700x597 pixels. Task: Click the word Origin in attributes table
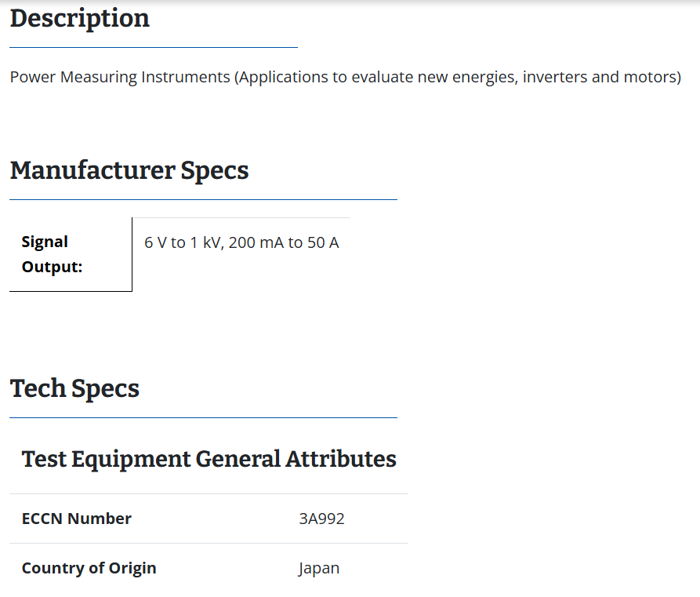click(132, 569)
